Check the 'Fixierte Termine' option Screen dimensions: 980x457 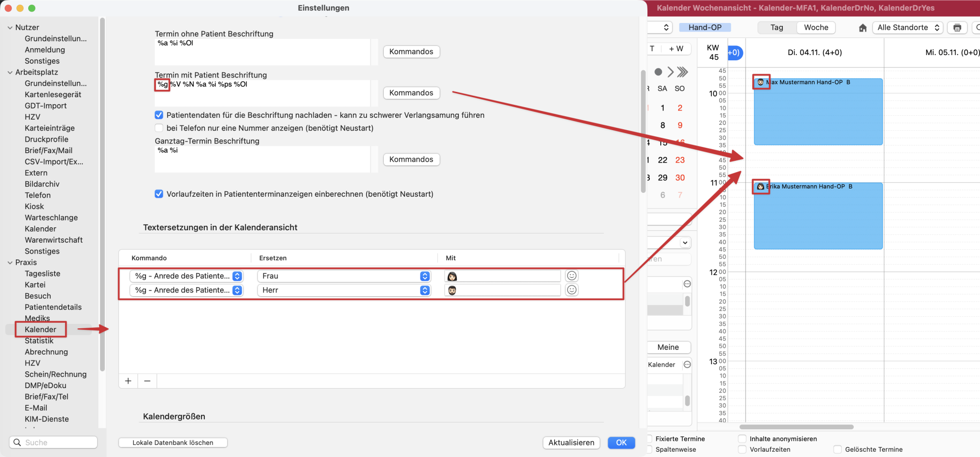[x=648, y=438]
